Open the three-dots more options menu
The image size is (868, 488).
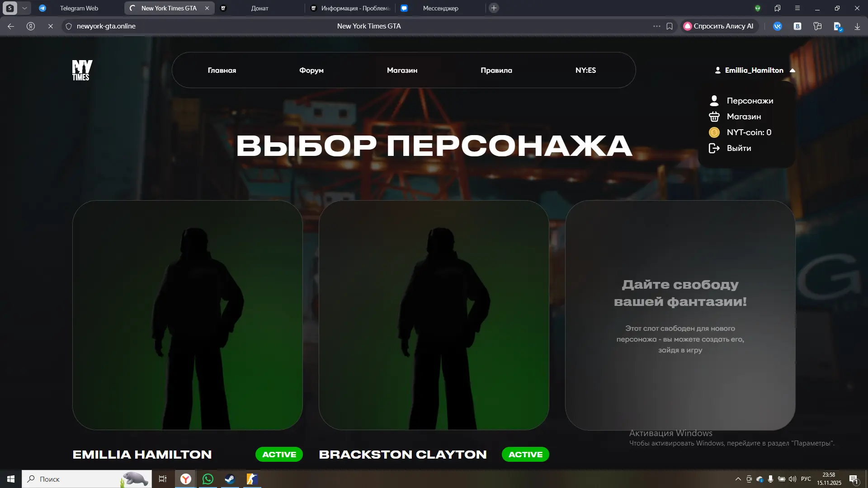pyautogui.click(x=657, y=26)
